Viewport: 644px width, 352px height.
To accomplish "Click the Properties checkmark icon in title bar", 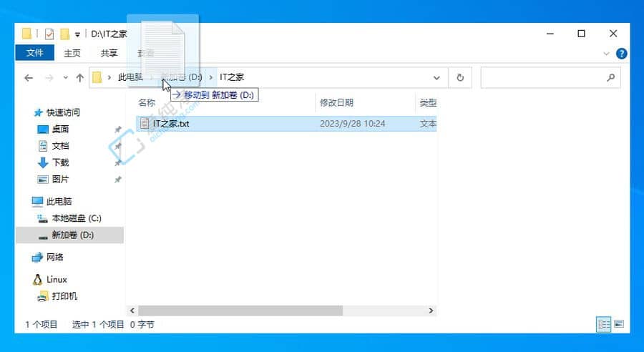I will pyautogui.click(x=49, y=34).
